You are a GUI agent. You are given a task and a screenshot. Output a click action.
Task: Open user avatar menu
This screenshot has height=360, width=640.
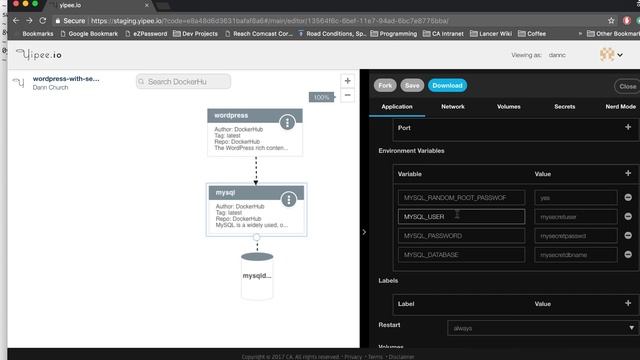[611, 54]
